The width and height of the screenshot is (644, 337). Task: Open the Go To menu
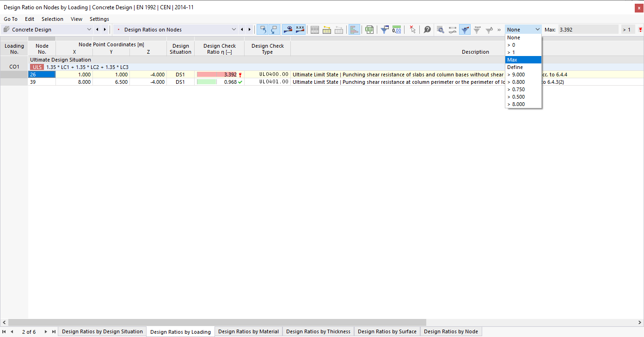pyautogui.click(x=11, y=19)
